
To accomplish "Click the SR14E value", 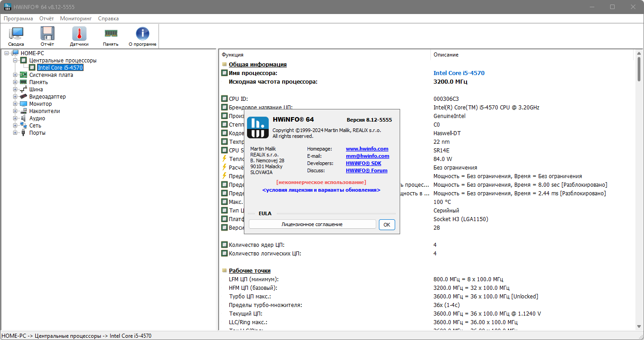I will 441,150.
